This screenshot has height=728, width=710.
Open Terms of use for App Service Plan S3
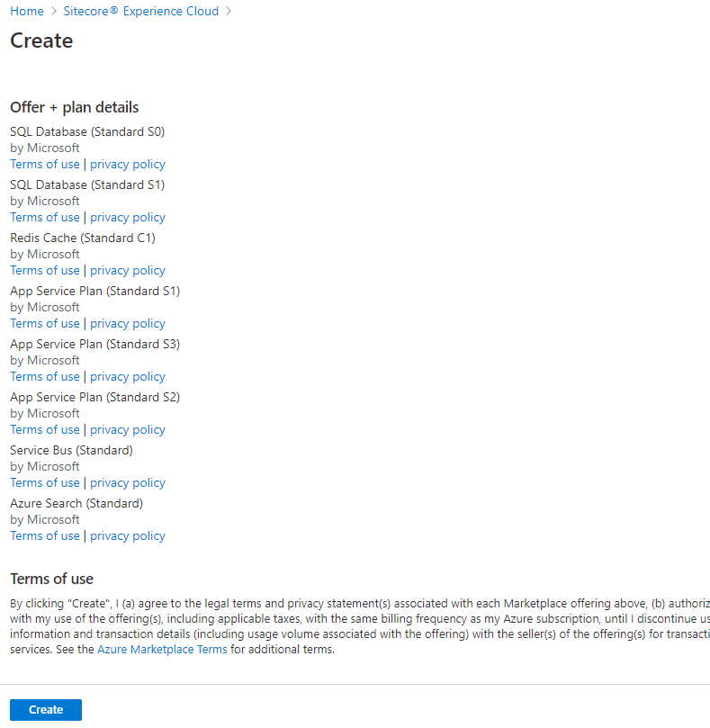coord(45,377)
